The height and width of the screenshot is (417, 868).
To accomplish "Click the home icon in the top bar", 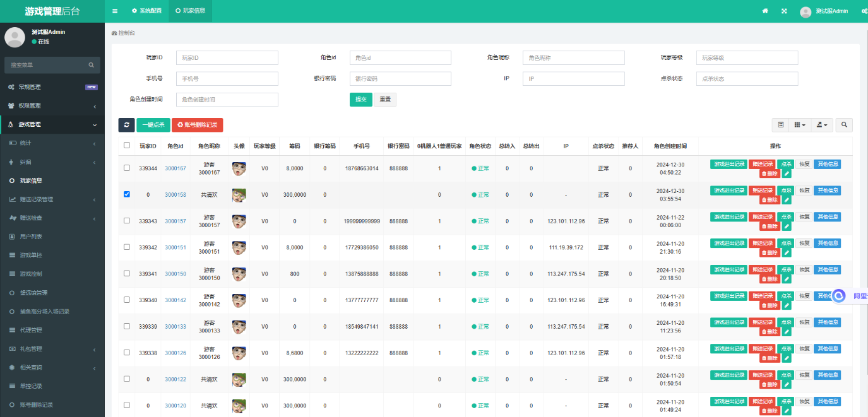I will coord(764,10).
